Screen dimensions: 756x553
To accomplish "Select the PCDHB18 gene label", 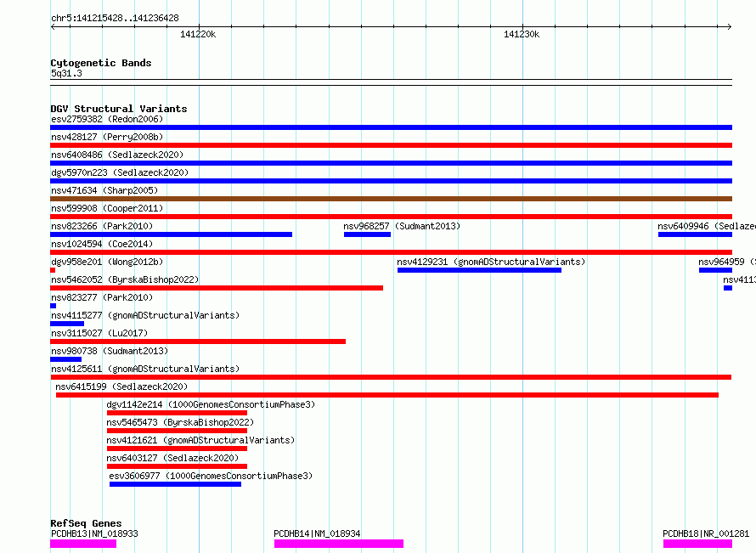I will [x=707, y=533].
